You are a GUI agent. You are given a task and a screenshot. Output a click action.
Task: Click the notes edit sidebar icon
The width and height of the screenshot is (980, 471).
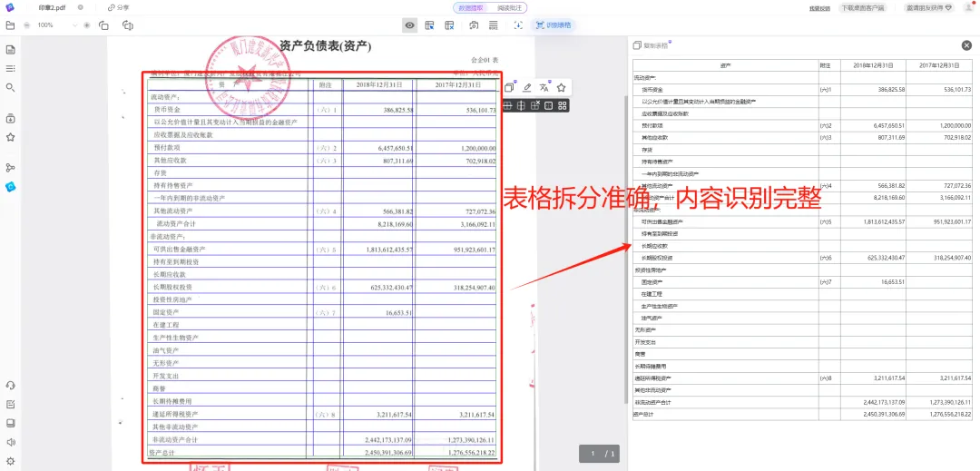(x=10, y=404)
